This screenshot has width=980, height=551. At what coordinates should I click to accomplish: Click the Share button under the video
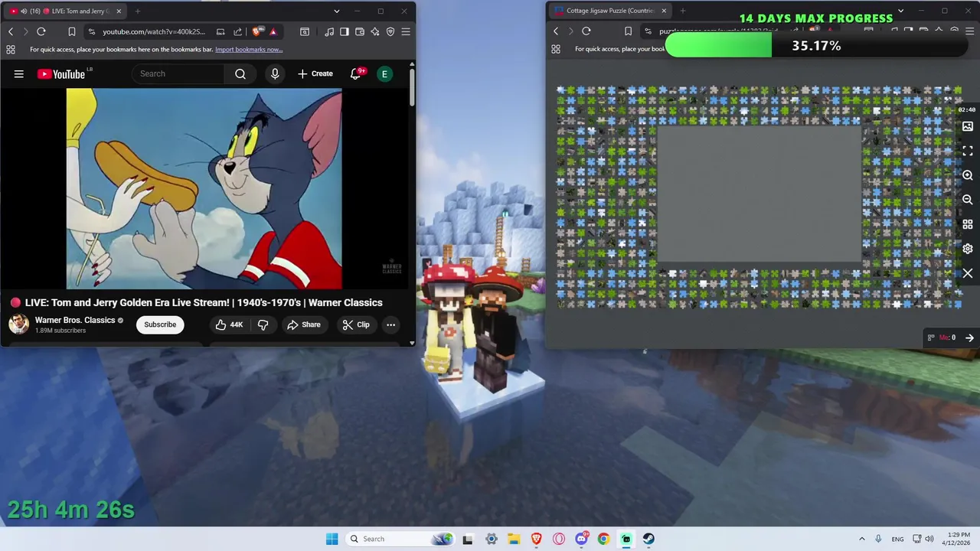(x=303, y=324)
